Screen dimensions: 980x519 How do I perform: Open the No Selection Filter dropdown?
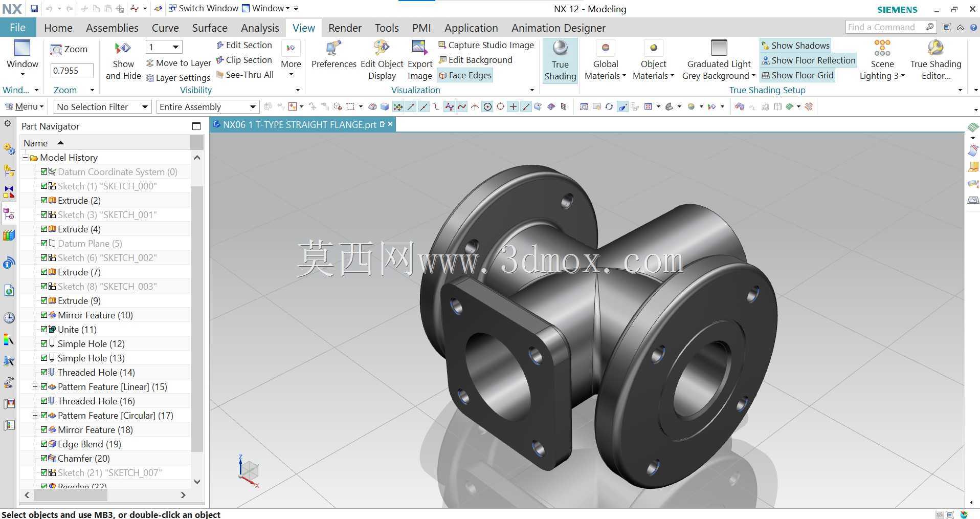coord(102,106)
